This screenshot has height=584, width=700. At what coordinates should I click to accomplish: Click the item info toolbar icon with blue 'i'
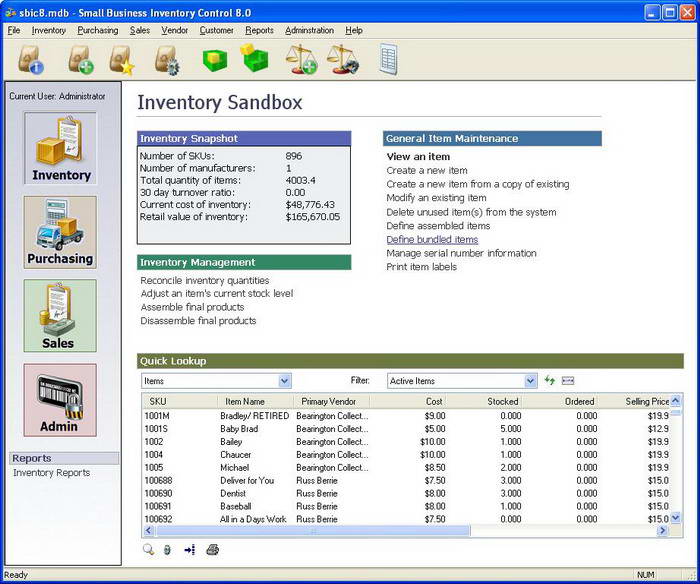[31, 59]
